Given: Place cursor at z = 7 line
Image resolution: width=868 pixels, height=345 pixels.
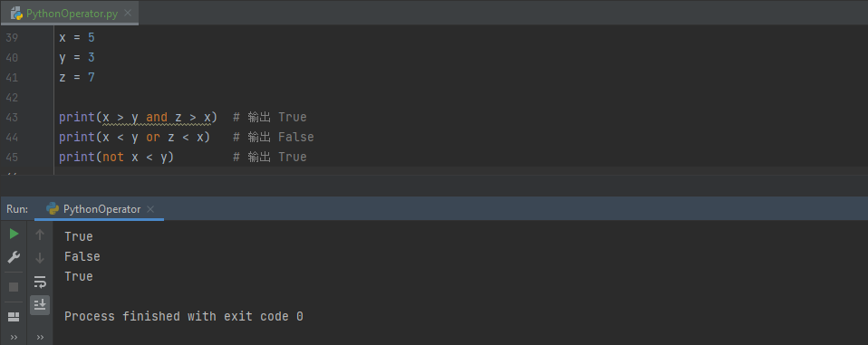Looking at the screenshot, I should pos(77,77).
